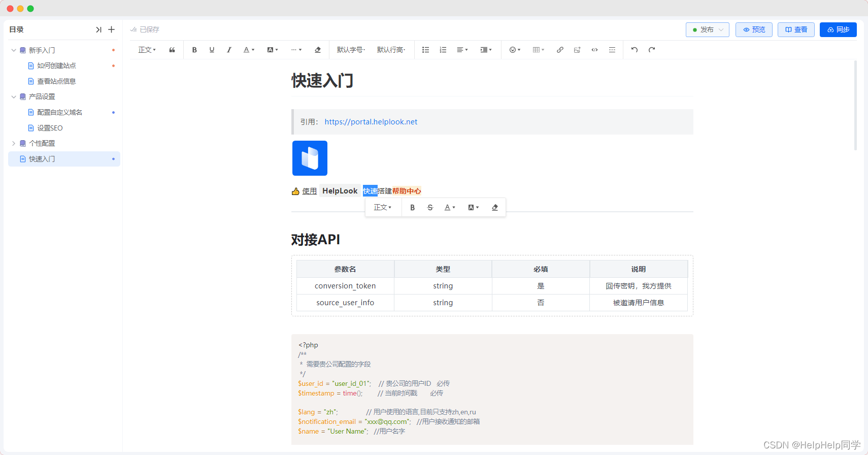This screenshot has height=455, width=868.
Task: Insert a horizontal divider line
Action: point(612,50)
